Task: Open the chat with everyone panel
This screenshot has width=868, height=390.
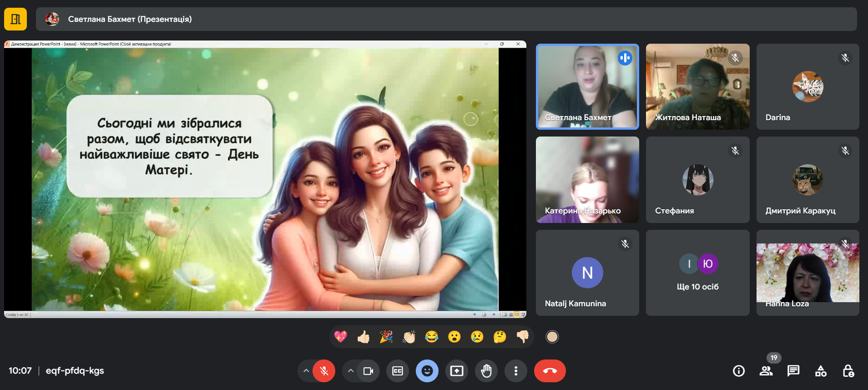Action: click(x=793, y=371)
